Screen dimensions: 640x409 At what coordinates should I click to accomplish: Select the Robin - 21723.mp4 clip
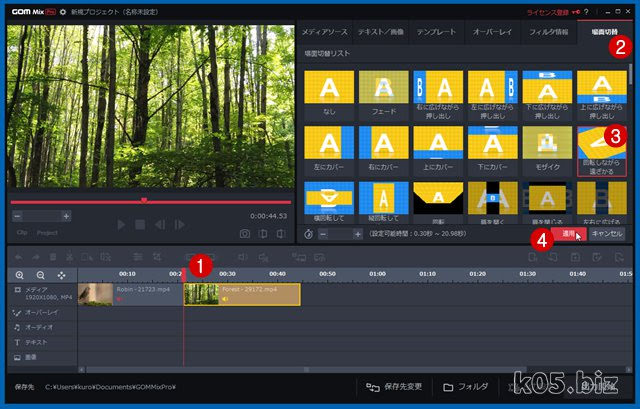(130, 294)
